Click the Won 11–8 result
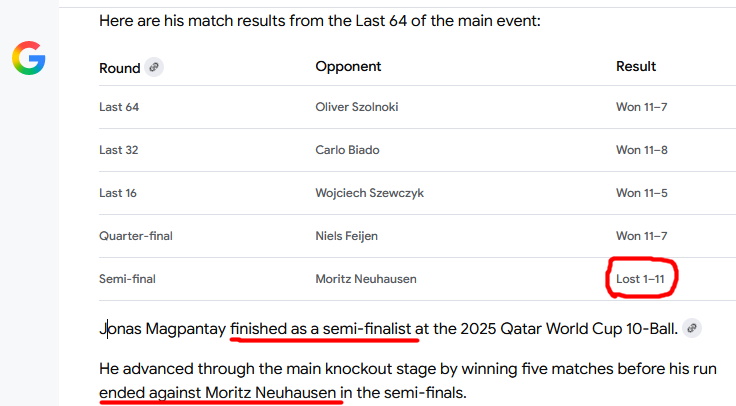Image resolution: width=736 pixels, height=406 pixels. pos(641,151)
